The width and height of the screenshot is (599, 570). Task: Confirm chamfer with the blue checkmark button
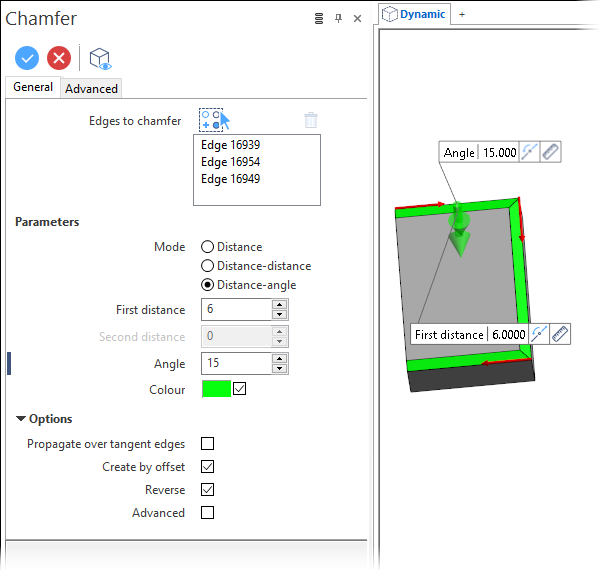click(x=27, y=58)
